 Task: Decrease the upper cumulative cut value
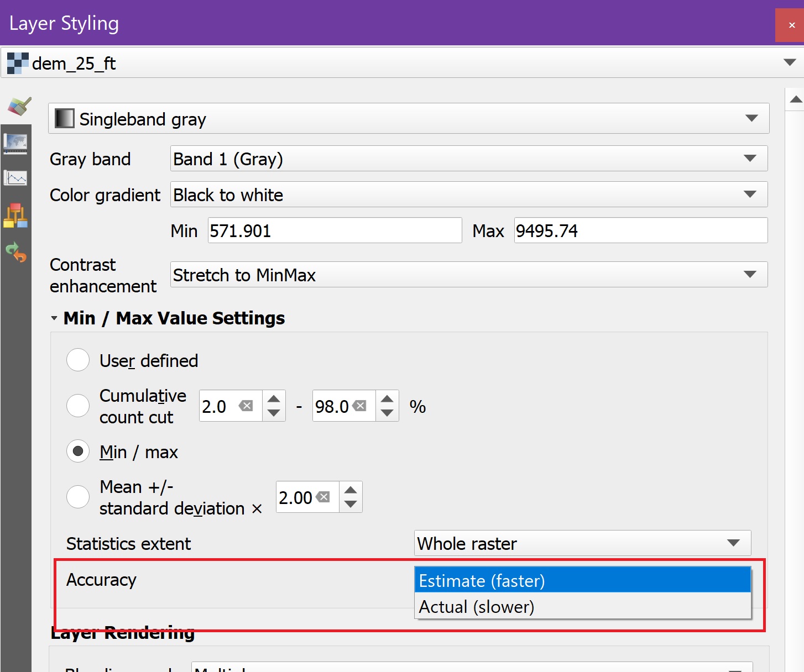(387, 413)
